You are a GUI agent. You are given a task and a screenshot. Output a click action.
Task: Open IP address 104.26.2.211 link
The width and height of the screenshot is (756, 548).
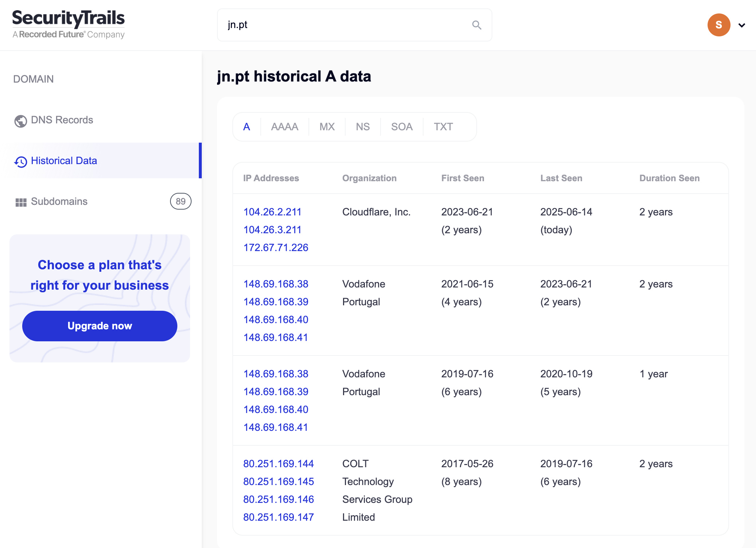tap(272, 212)
